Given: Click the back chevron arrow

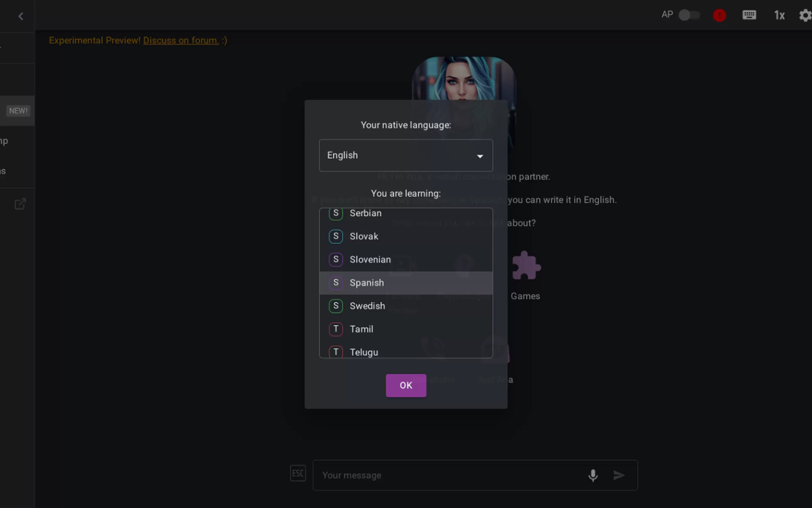Looking at the screenshot, I should (21, 16).
